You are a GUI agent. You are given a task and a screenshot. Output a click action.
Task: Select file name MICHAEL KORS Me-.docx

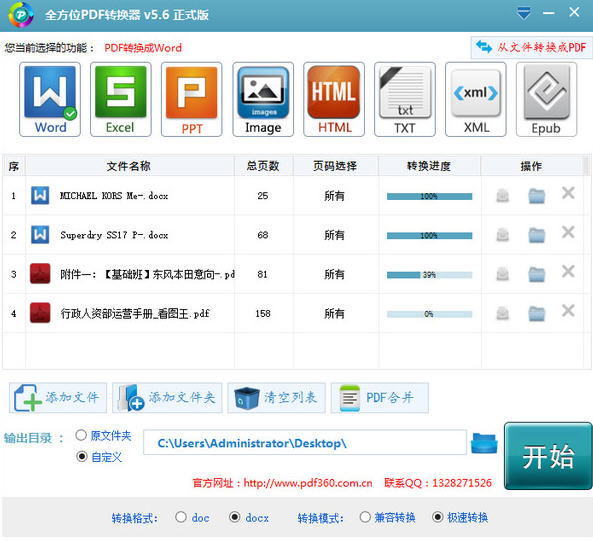coord(114,196)
